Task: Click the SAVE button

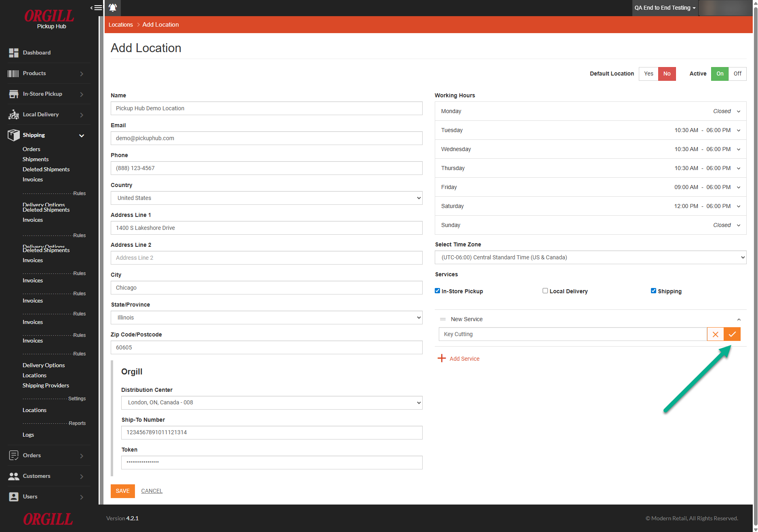Action: (123, 491)
